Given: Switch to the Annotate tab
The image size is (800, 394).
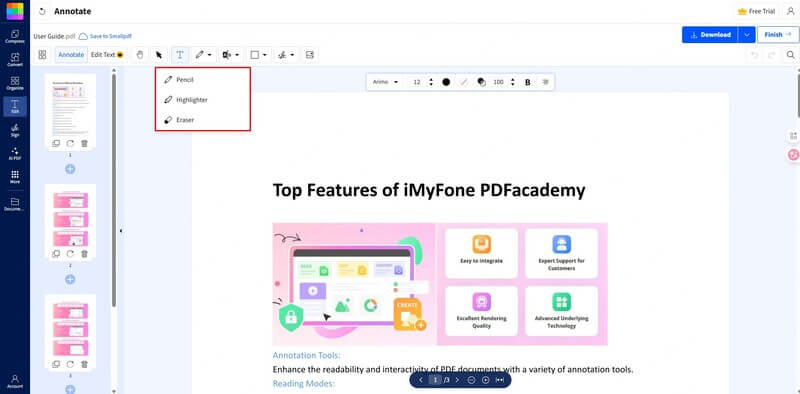Looking at the screenshot, I should point(71,55).
